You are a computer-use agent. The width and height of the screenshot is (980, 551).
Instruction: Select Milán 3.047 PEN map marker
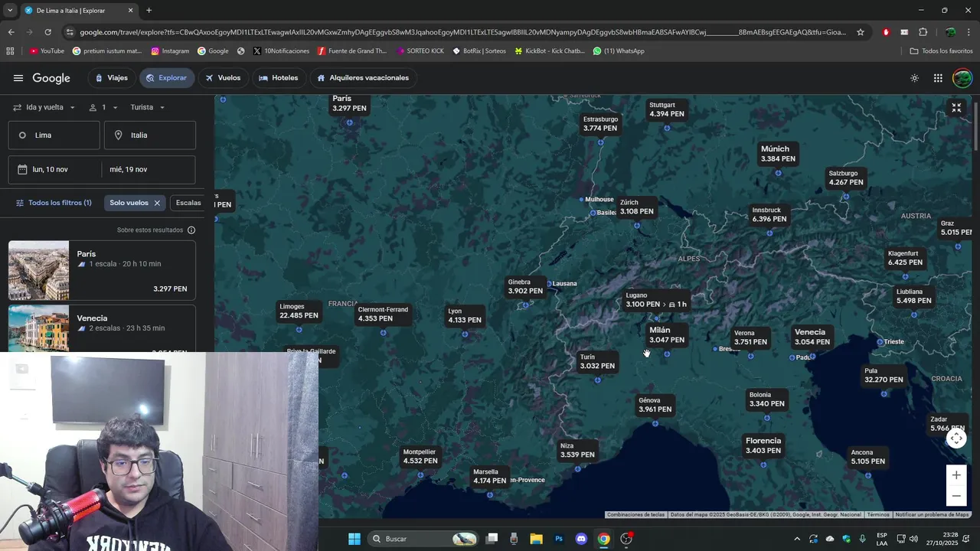667,335
